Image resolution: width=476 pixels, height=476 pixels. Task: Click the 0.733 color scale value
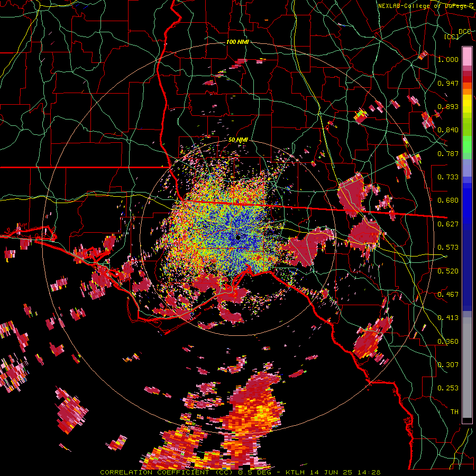coord(448,177)
